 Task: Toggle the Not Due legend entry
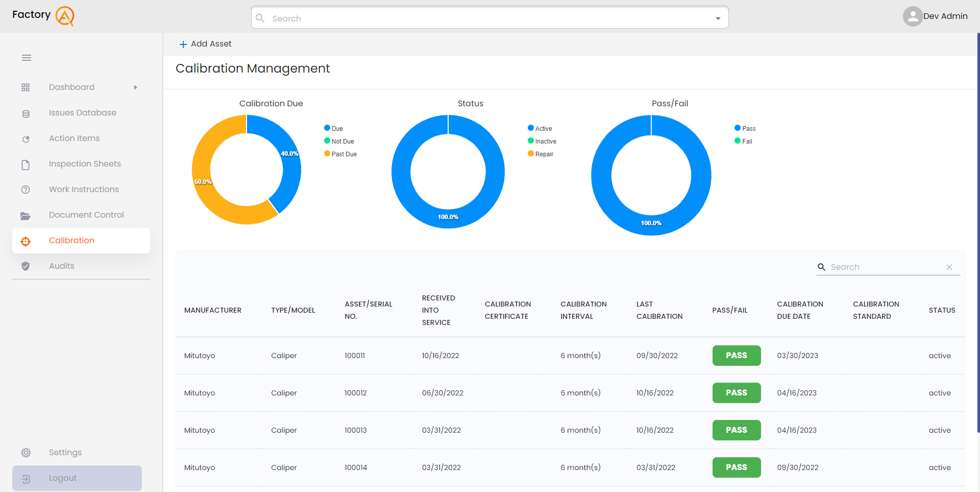(x=339, y=141)
